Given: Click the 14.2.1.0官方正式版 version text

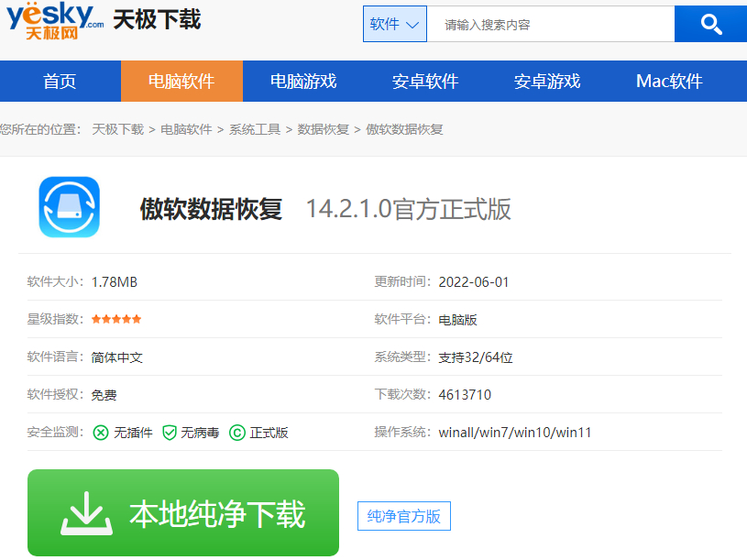Looking at the screenshot, I should point(408,209).
